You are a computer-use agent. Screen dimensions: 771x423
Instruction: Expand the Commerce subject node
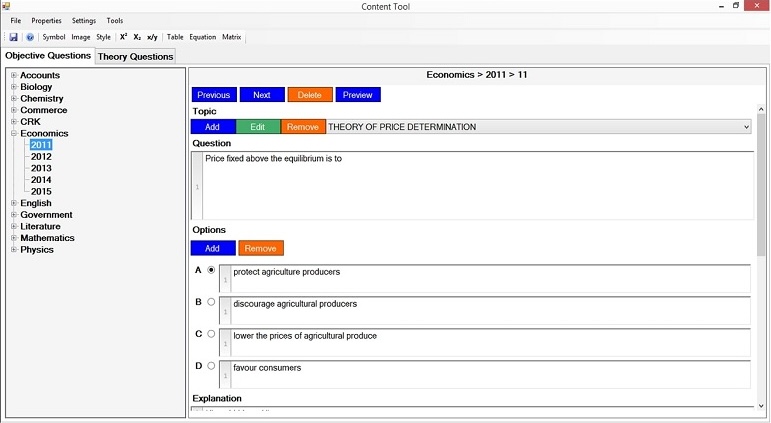[14, 110]
